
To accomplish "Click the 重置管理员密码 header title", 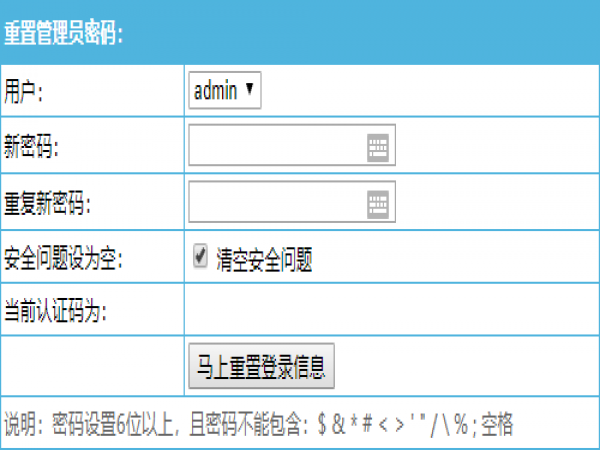I will tap(63, 34).
